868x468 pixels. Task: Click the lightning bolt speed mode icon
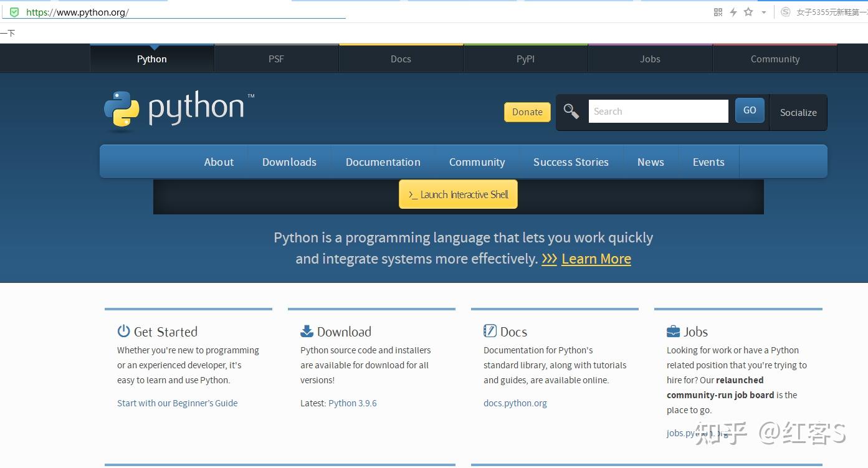(733, 12)
